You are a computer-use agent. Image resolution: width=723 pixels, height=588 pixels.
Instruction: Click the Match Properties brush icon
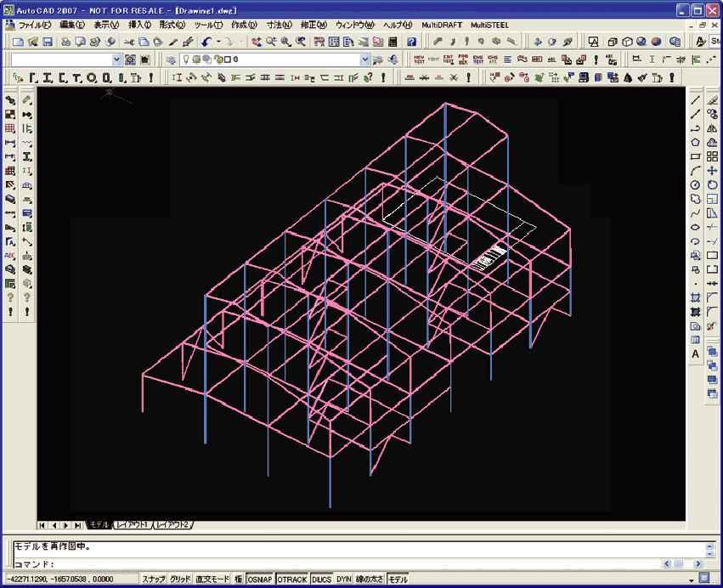[173, 42]
